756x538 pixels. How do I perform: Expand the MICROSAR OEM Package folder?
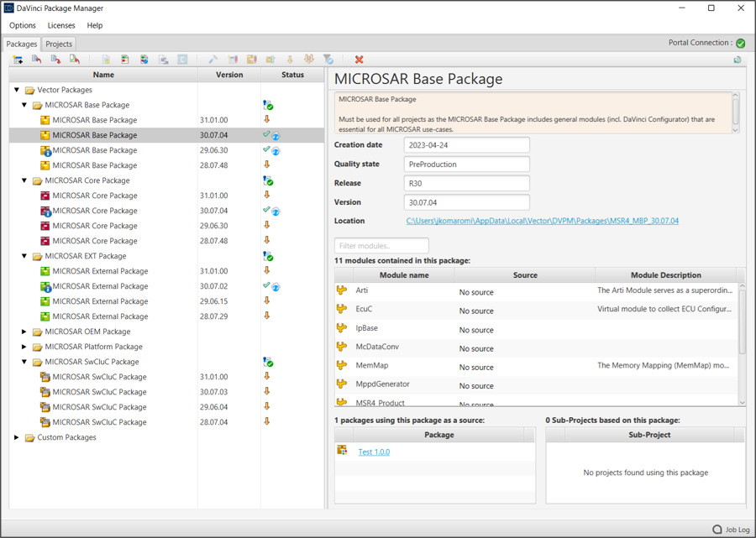coord(24,332)
